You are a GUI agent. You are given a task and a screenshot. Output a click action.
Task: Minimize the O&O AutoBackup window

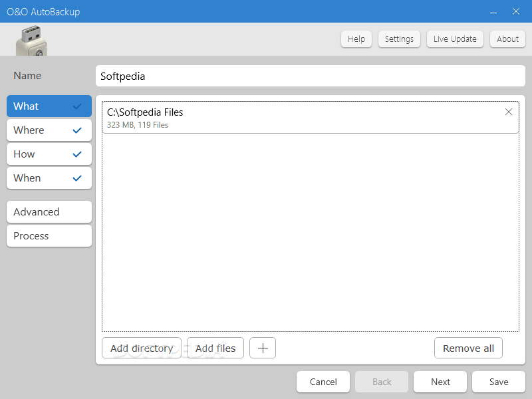click(493, 12)
